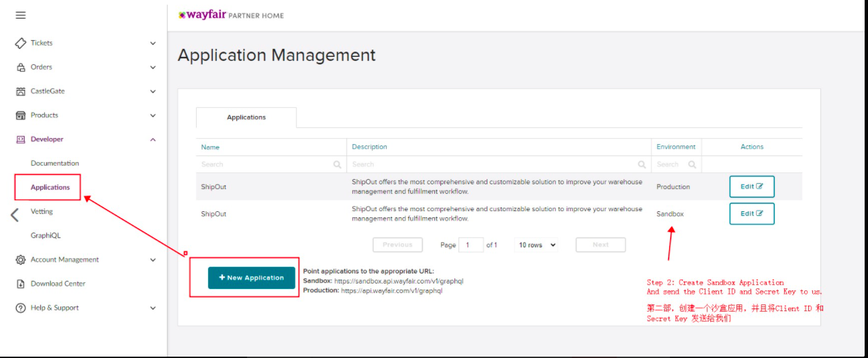Open Documentation under Developer
This screenshot has height=358, width=868.
click(x=55, y=163)
